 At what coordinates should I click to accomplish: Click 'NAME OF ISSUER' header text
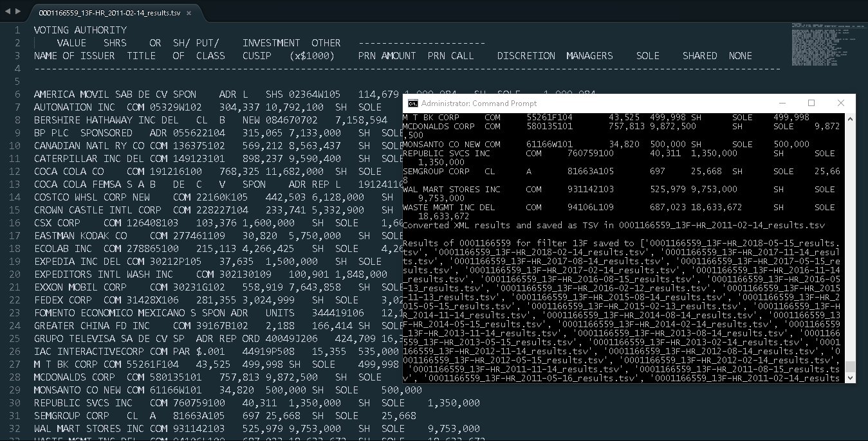tap(75, 56)
